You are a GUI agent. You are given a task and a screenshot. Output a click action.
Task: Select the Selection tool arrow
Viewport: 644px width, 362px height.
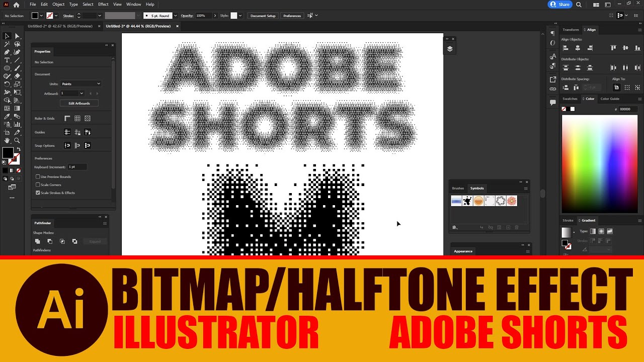(7, 36)
